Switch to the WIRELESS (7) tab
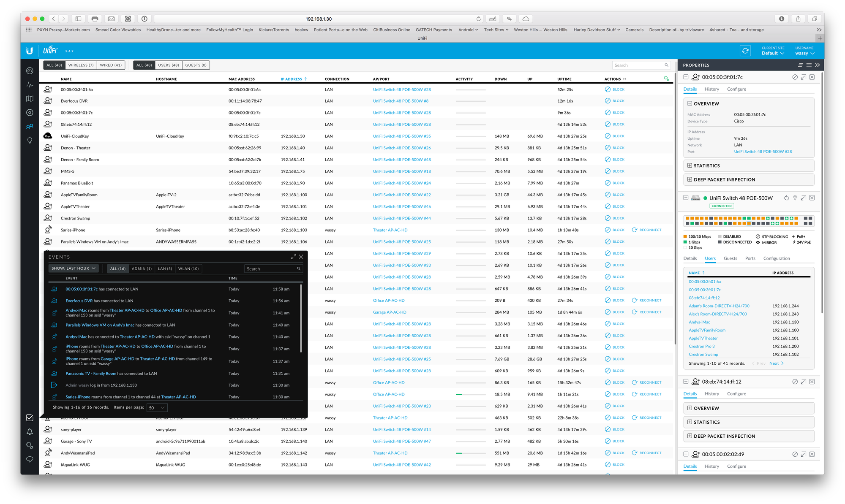This screenshot has height=504, width=845. 81,65
